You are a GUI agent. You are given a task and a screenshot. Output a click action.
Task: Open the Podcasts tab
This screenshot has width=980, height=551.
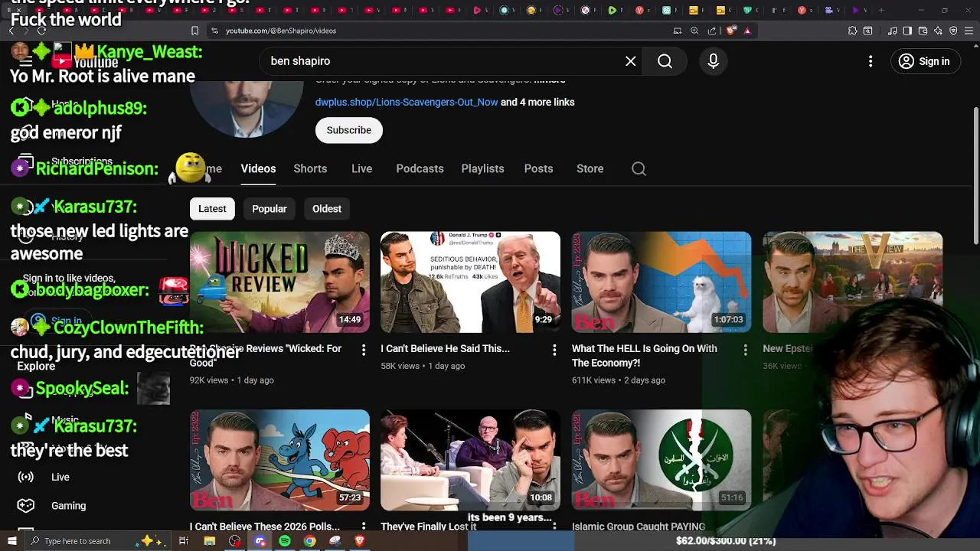click(420, 168)
